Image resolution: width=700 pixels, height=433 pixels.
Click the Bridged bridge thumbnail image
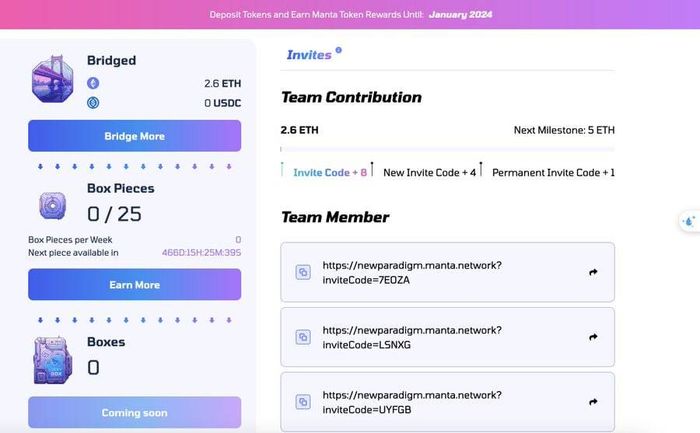pos(53,79)
